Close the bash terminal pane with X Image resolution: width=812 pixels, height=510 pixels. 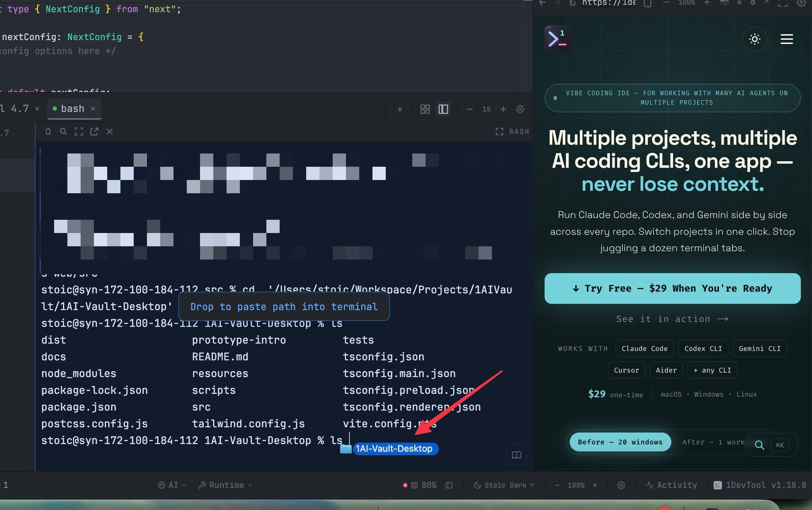click(x=110, y=132)
